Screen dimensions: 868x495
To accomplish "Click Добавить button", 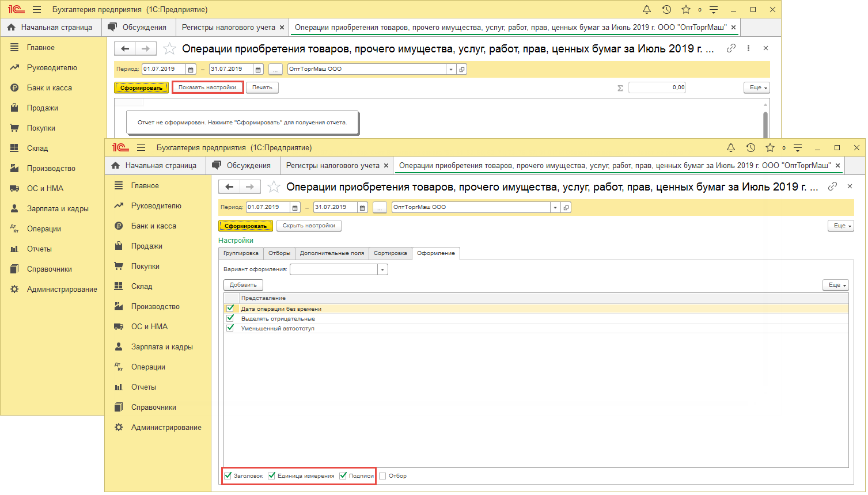I will pyautogui.click(x=243, y=285).
